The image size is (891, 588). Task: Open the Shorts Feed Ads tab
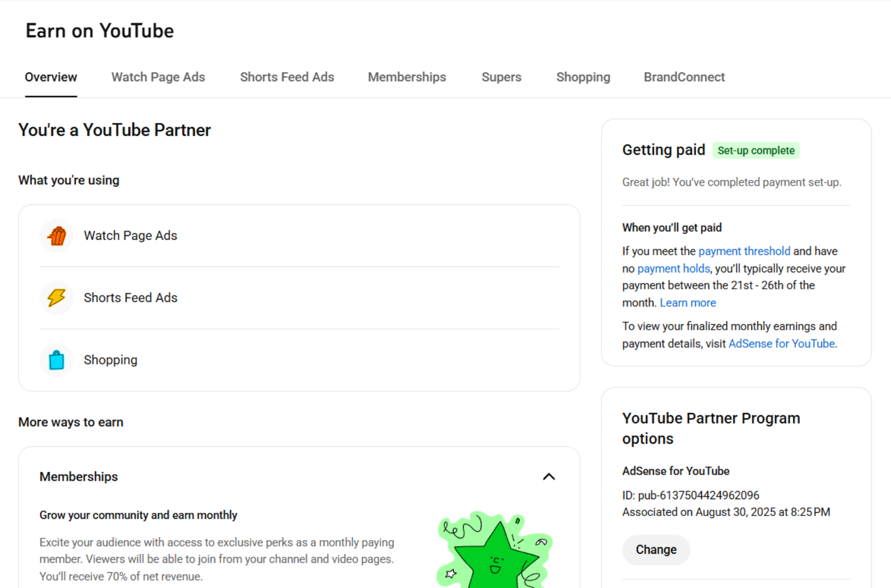(x=287, y=77)
